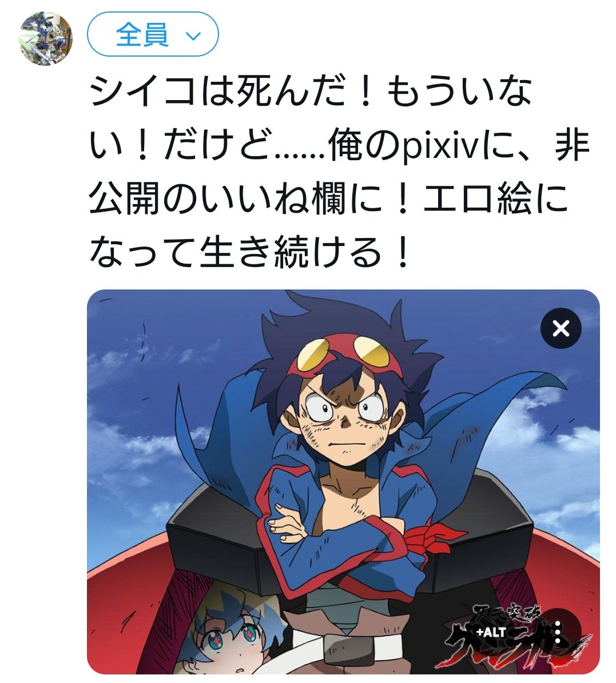Add a description via the +ALT button
Screen dimensions: 616x683
(x=491, y=631)
